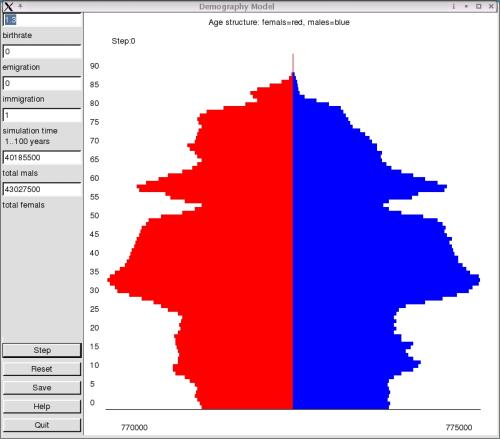Viewport: 500px width, 439px height.
Task: Click the Step:0 counter label
Action: point(123,41)
